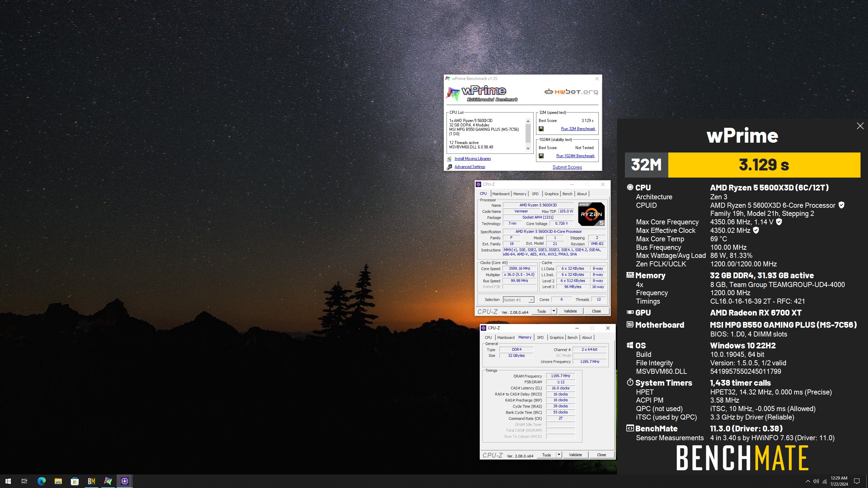Click the Advanced Settings wrench icon
The height and width of the screenshot is (488, 868).
449,167
